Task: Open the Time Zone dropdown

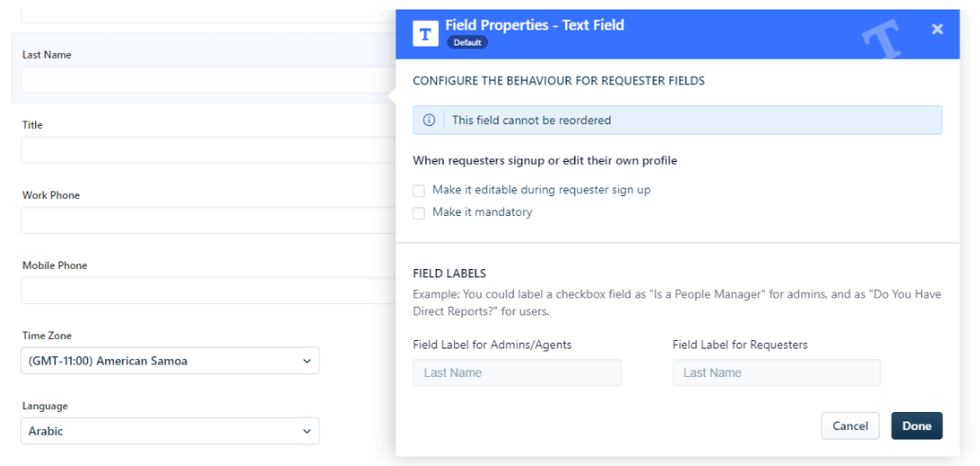Action: pyautogui.click(x=170, y=361)
